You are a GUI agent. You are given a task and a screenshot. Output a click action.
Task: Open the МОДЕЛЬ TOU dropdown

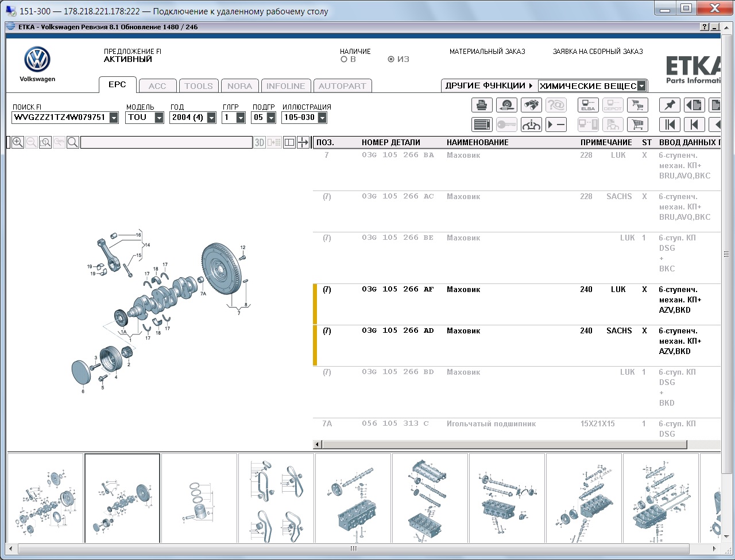159,118
